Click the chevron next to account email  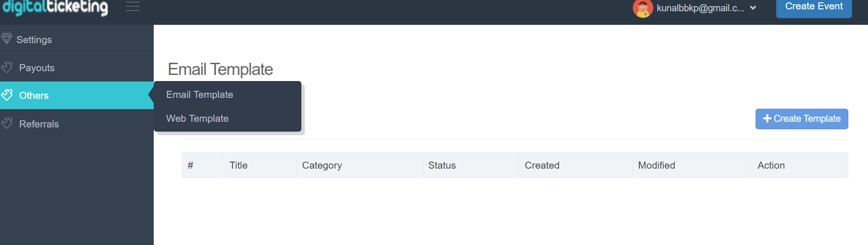[x=753, y=8]
